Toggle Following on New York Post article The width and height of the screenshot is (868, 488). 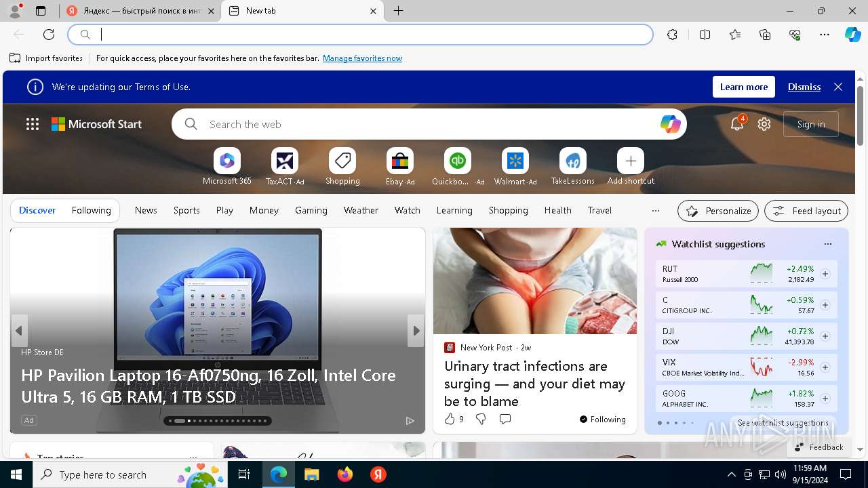point(603,419)
